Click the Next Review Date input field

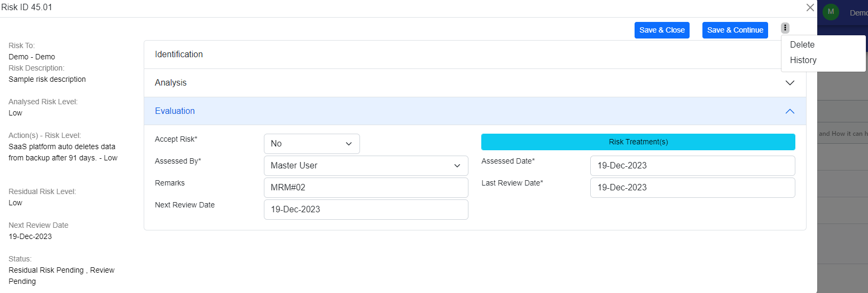[365, 210]
